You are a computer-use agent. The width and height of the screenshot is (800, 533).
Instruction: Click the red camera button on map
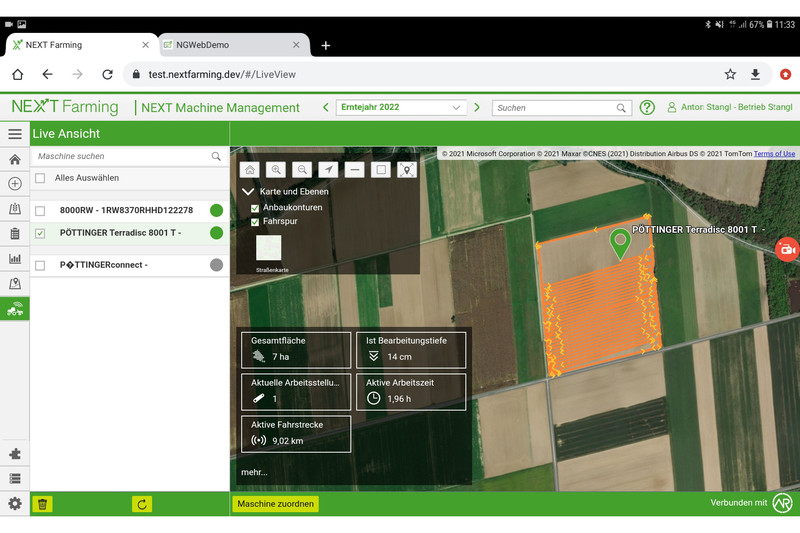click(787, 249)
